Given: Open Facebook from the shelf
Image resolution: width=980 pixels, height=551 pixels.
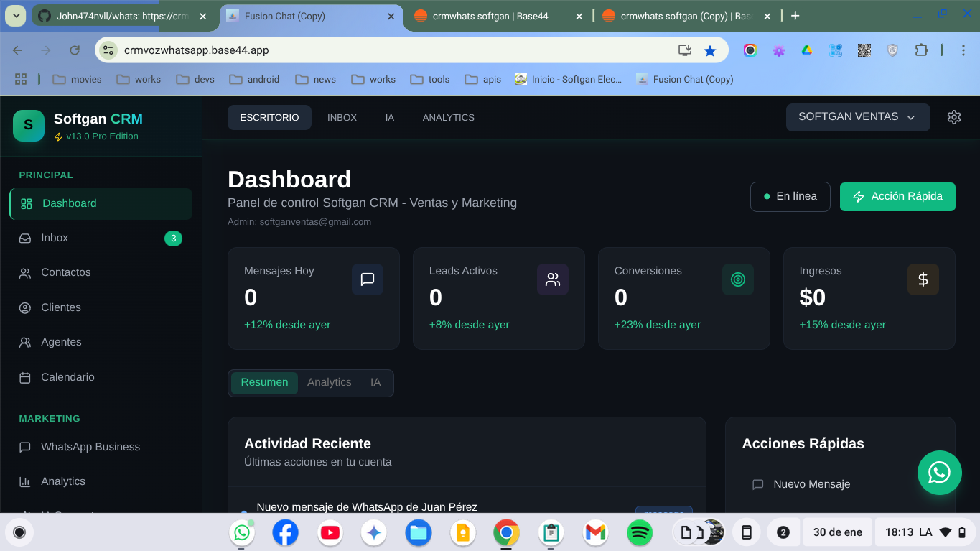Looking at the screenshot, I should (286, 532).
